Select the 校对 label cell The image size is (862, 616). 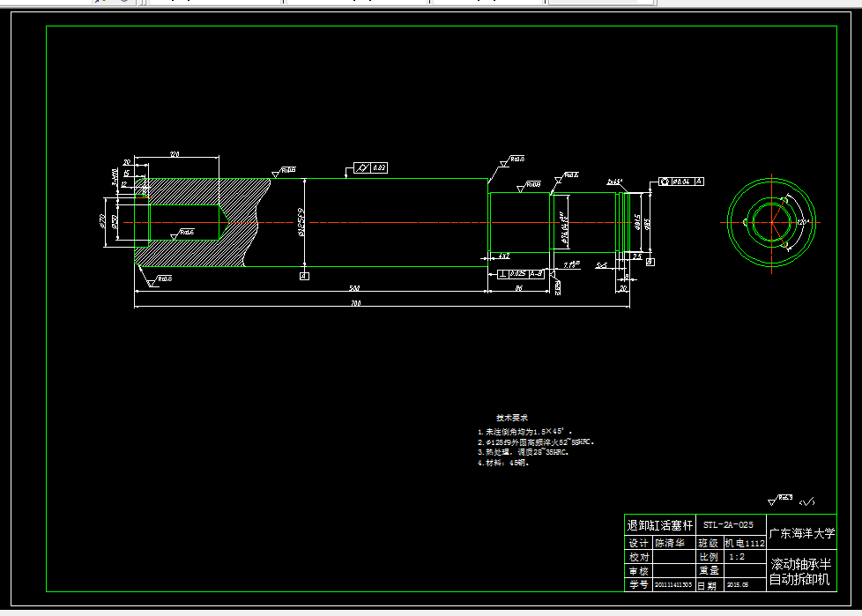click(x=638, y=557)
